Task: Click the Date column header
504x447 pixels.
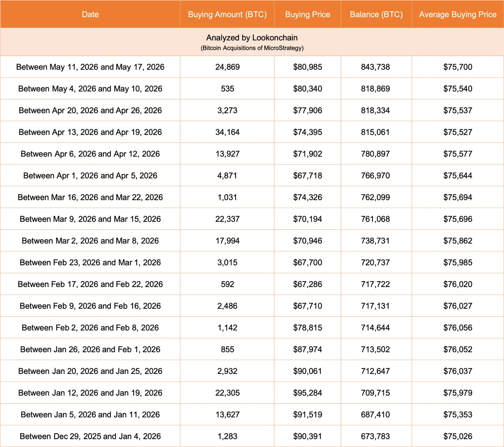Action: [90, 14]
